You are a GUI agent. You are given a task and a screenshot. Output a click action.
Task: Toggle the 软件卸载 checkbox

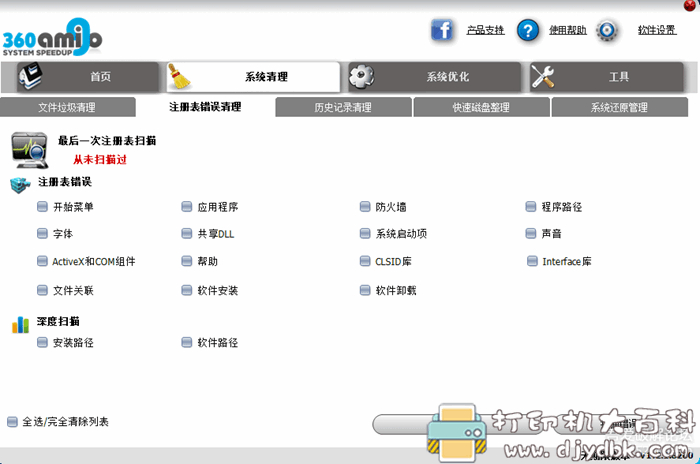[x=365, y=291]
